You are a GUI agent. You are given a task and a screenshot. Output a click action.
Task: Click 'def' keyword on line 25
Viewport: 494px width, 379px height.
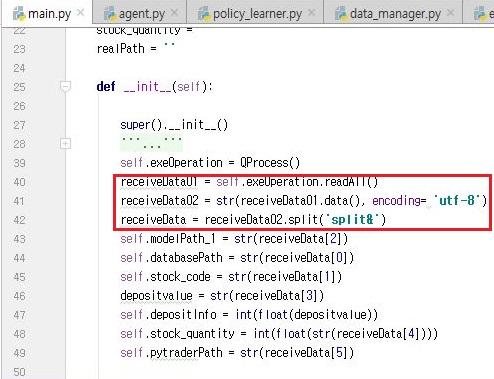coord(106,87)
